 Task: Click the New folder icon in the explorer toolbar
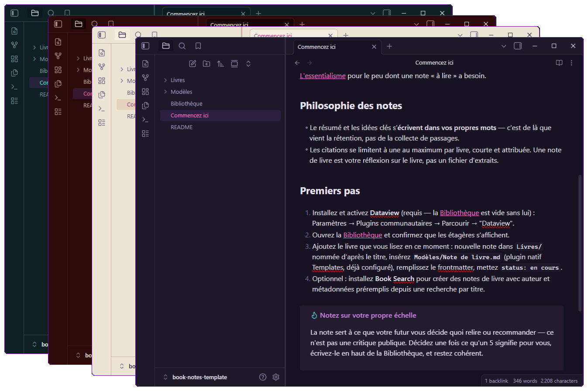[x=206, y=64]
